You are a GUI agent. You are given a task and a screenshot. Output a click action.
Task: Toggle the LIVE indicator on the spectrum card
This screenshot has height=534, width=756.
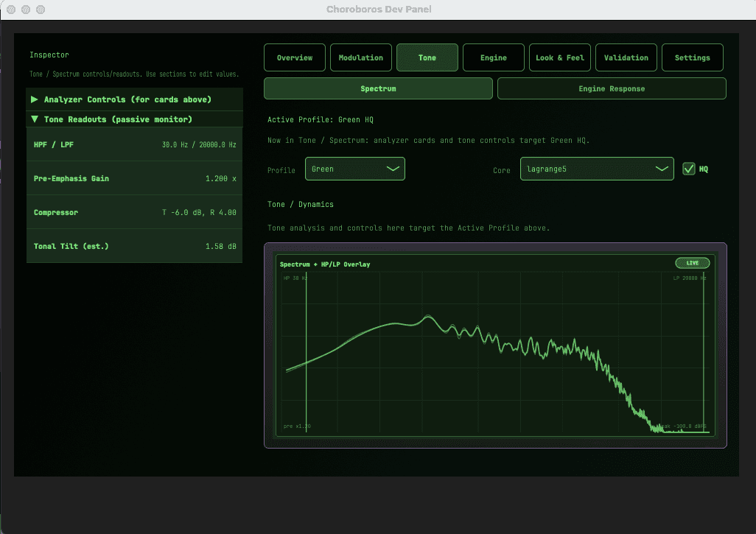[691, 262]
